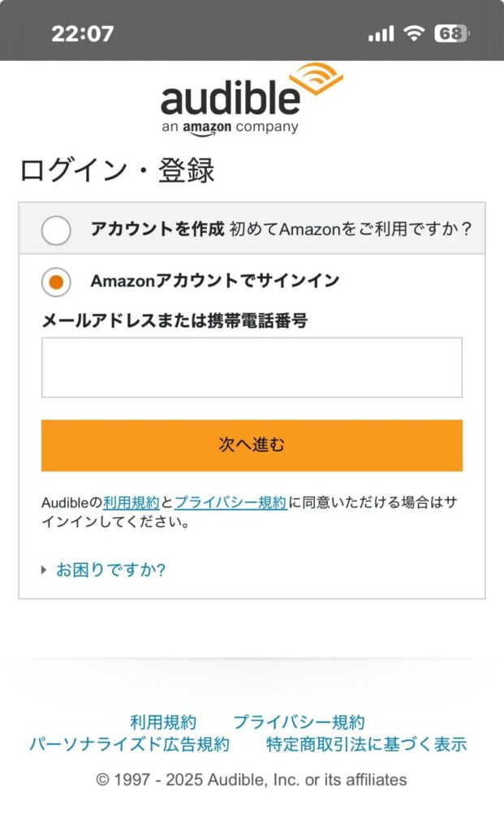
Task: Choose the Amazonアカウントでサインイン radio button
Action: tap(56, 282)
